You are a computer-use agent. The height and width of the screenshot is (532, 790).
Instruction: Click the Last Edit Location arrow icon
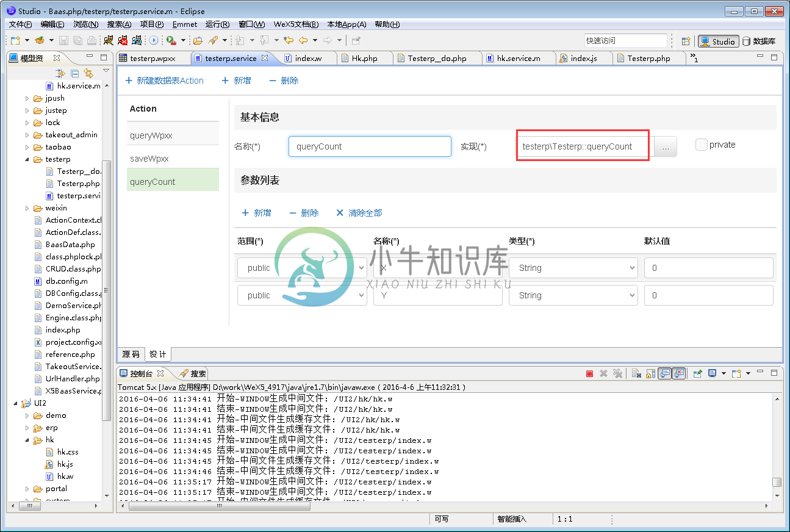click(289, 40)
